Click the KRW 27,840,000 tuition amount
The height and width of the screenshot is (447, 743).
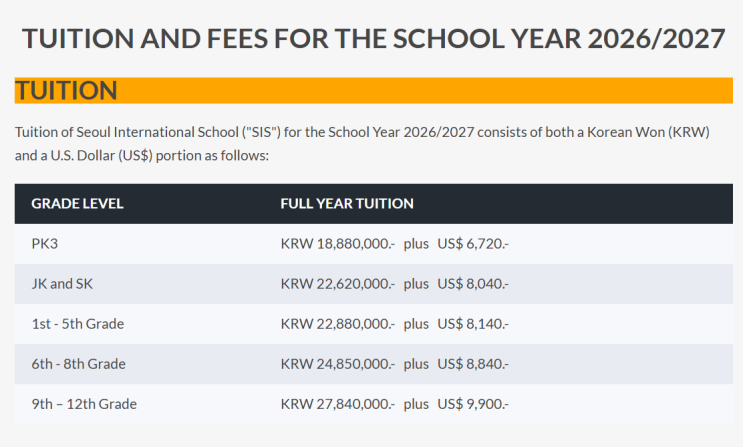pos(338,404)
